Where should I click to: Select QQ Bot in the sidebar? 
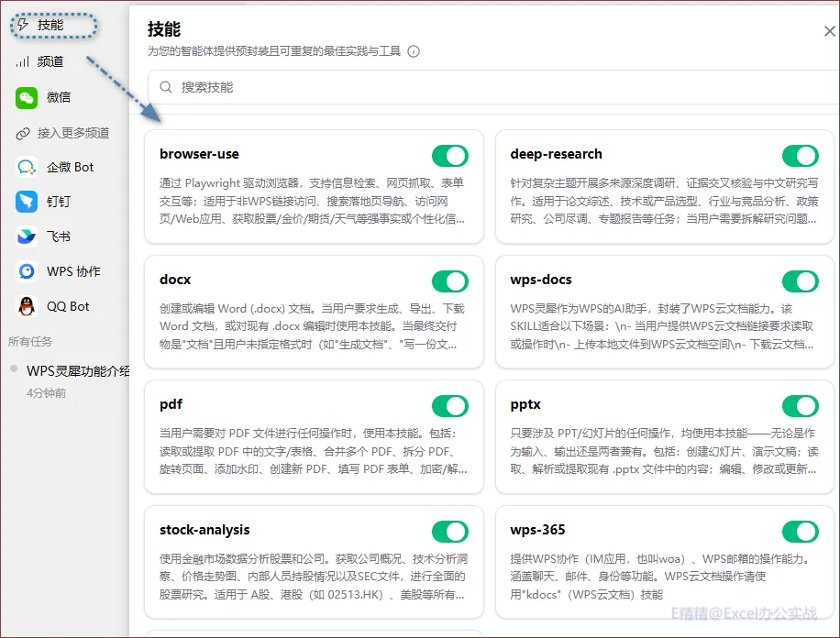(x=68, y=306)
